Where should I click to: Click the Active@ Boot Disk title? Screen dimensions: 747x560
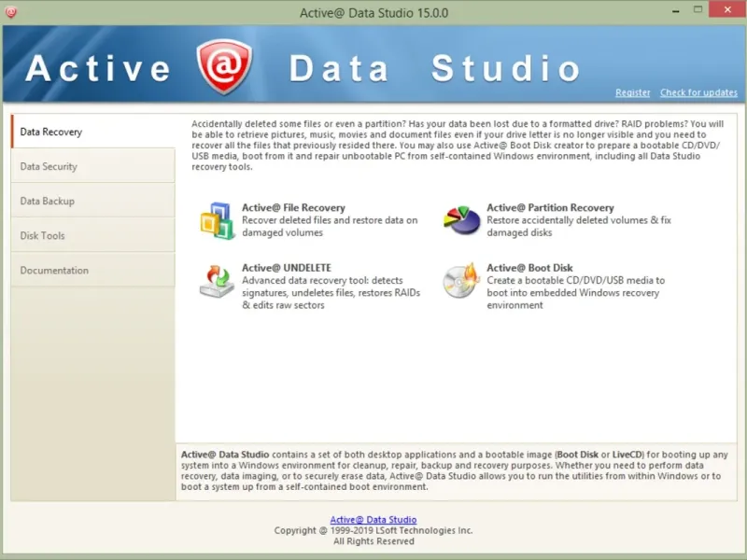point(529,268)
